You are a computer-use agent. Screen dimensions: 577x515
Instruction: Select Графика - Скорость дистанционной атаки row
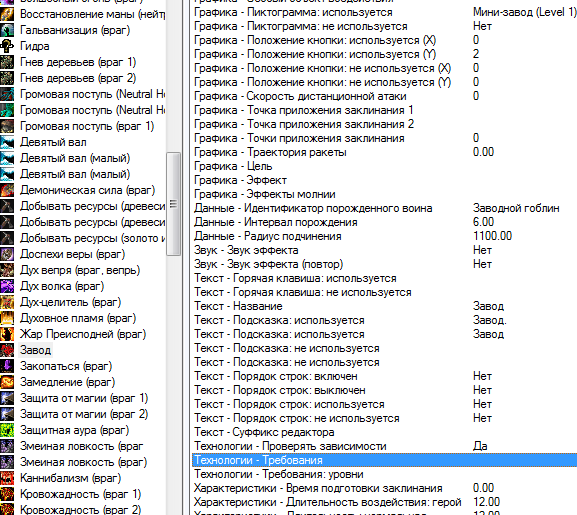(x=385, y=96)
